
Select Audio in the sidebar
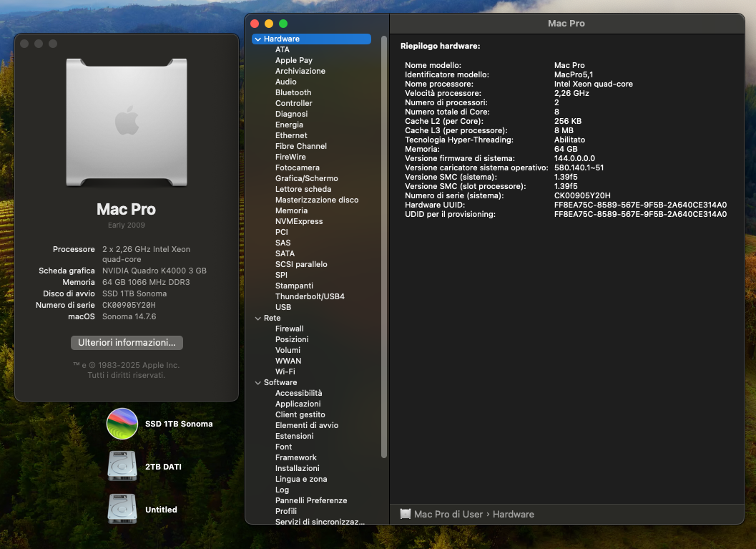click(286, 82)
